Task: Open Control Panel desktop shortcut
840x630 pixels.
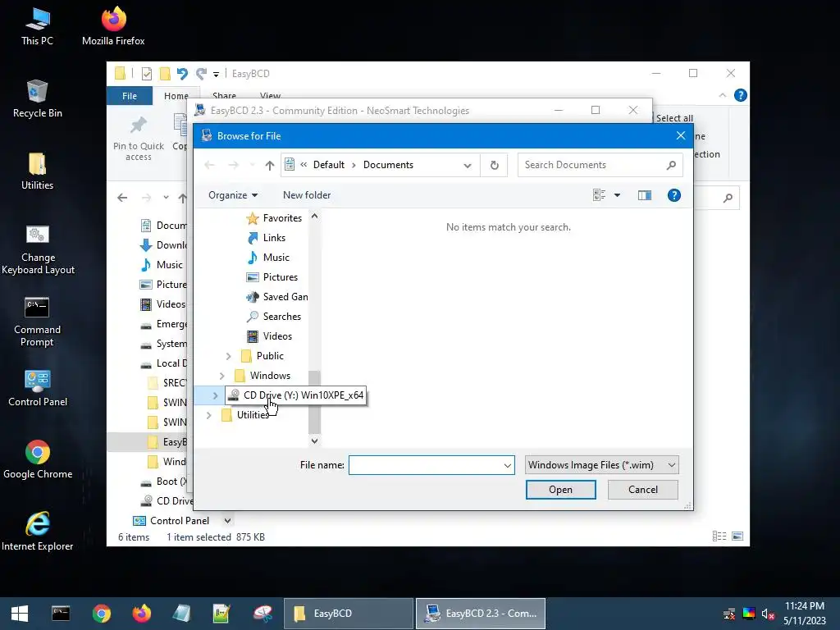Action: click(38, 388)
